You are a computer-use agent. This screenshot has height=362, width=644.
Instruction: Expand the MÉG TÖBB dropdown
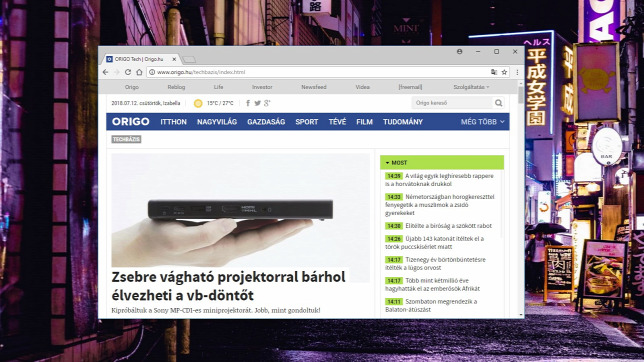[483, 122]
